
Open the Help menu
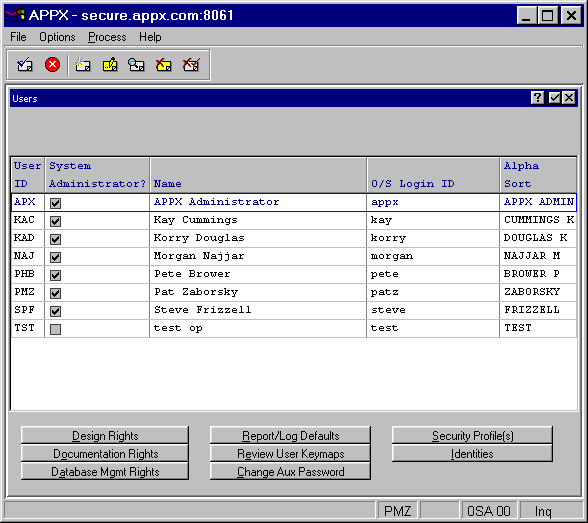tap(150, 37)
